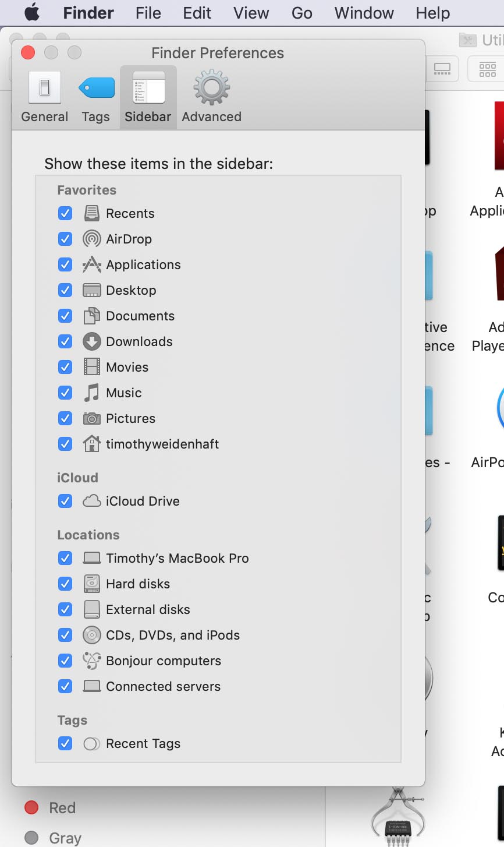Click the home folder house icon
The image size is (504, 847).
click(91, 444)
